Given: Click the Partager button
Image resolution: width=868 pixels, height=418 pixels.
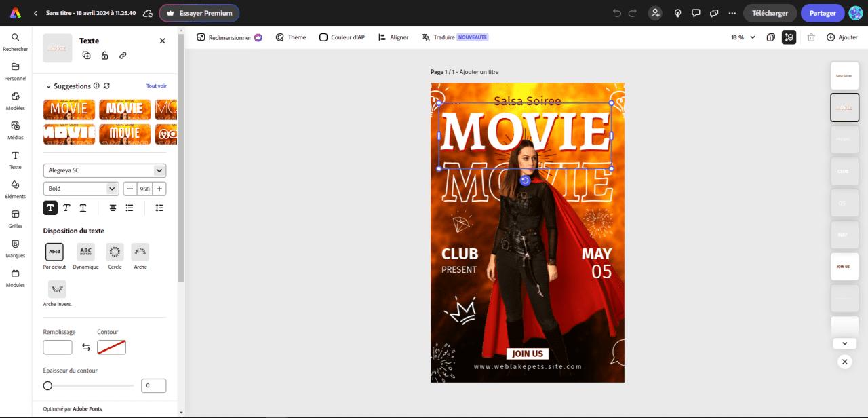Looking at the screenshot, I should [823, 13].
